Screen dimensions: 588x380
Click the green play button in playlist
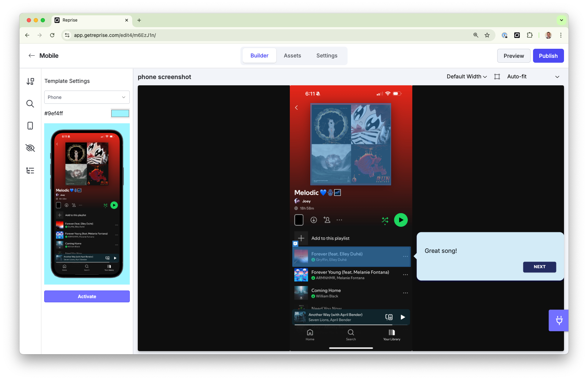coord(401,220)
